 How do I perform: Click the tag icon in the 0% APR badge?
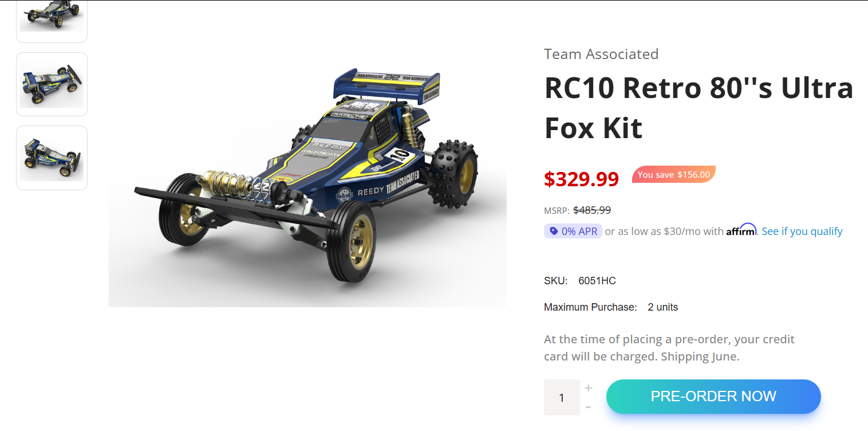tap(553, 231)
